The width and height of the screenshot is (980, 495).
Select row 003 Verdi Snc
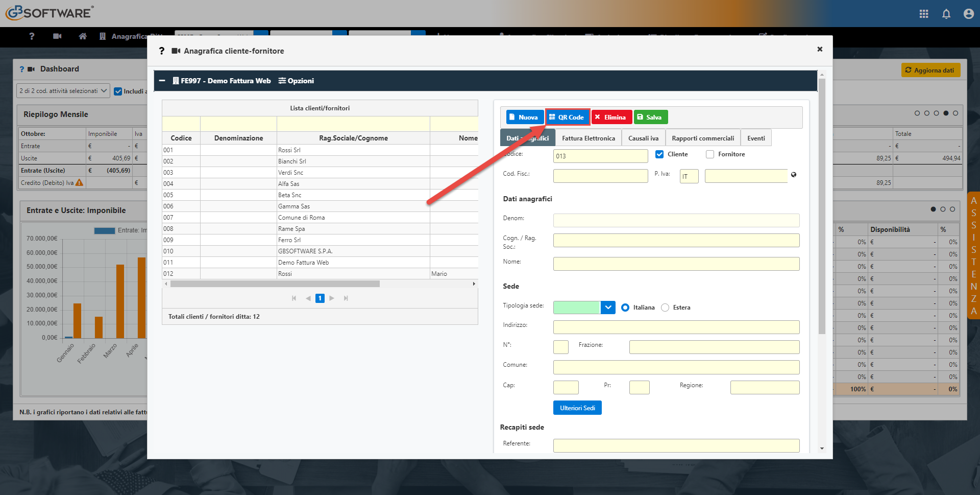320,173
